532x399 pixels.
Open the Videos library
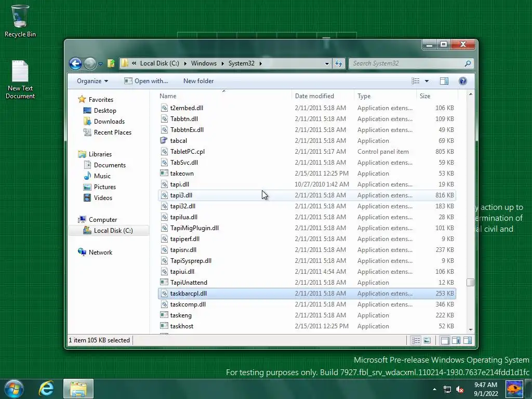[x=103, y=197]
